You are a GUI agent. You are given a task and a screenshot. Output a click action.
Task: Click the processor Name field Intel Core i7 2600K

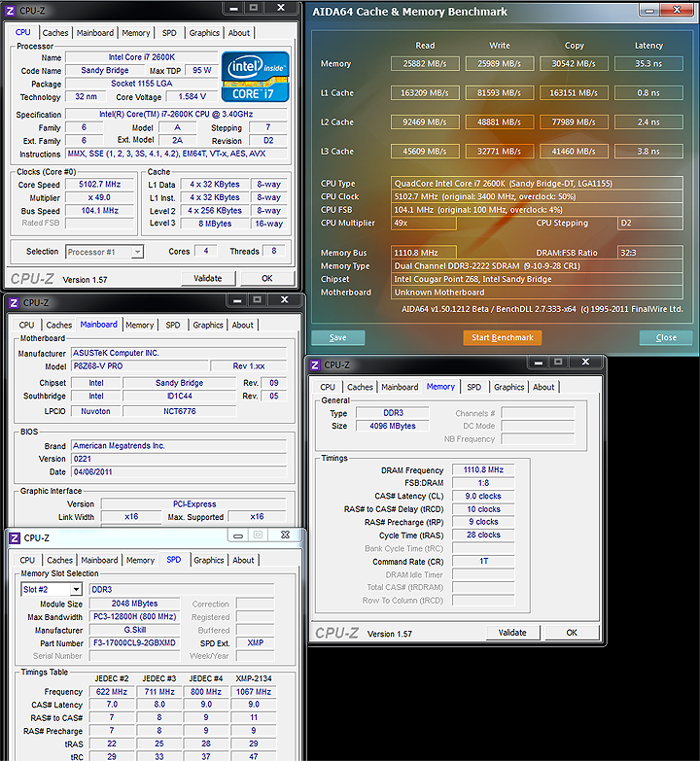[x=142, y=57]
